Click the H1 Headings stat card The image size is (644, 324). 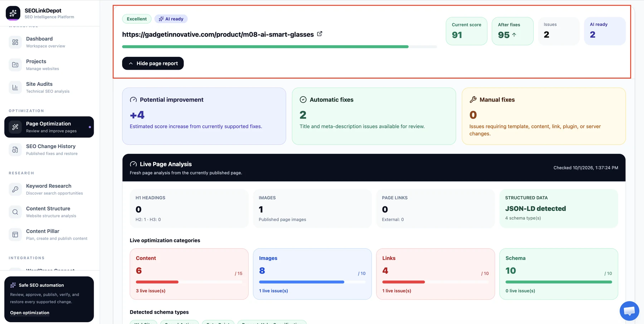(189, 208)
